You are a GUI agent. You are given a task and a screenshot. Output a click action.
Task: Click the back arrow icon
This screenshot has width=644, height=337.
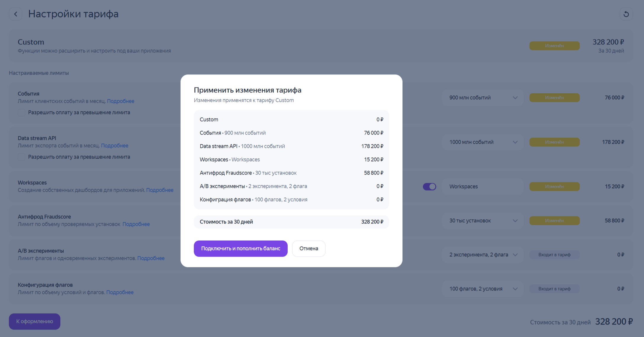16,14
